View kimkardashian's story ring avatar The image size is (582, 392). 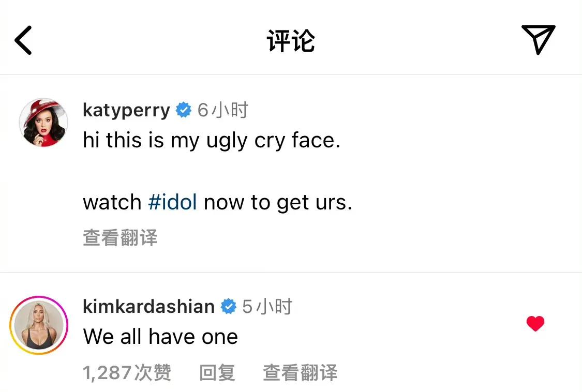coord(39,325)
